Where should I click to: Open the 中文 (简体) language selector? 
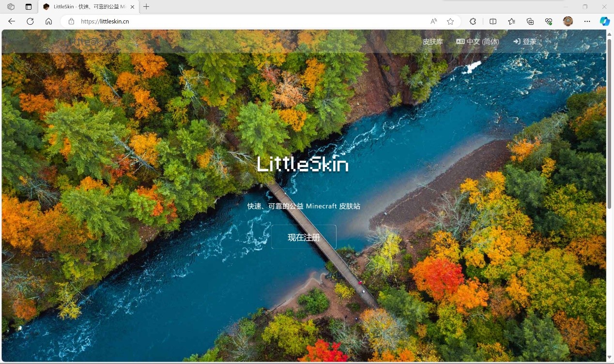[x=477, y=42]
